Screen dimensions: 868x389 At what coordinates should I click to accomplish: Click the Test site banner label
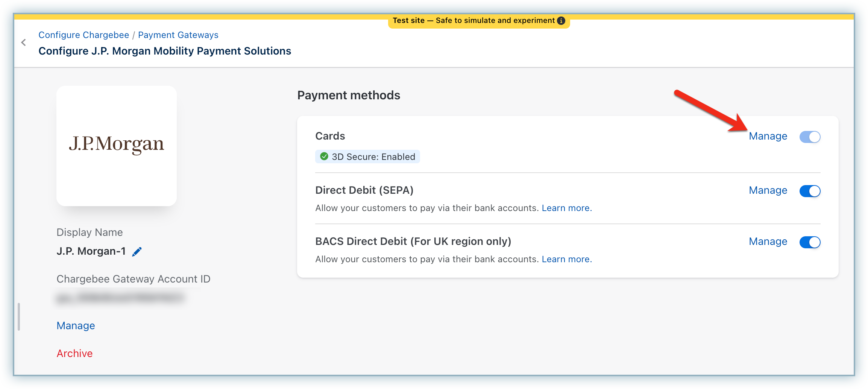pyautogui.click(x=473, y=21)
